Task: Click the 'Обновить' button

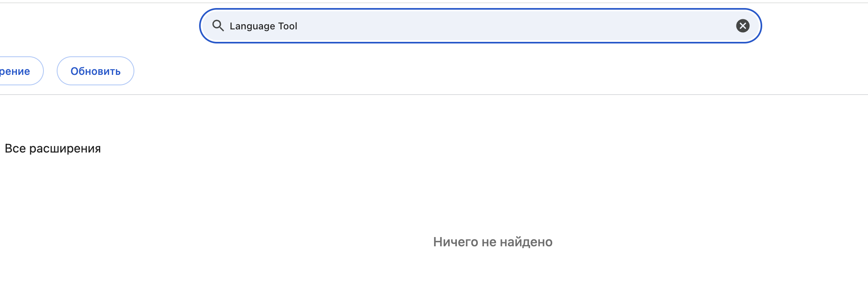Action: tap(95, 71)
